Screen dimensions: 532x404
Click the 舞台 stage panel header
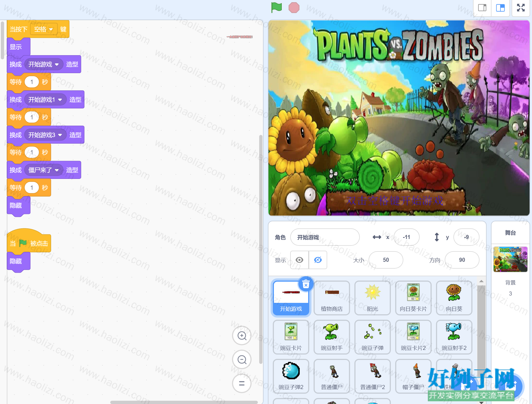coord(511,233)
